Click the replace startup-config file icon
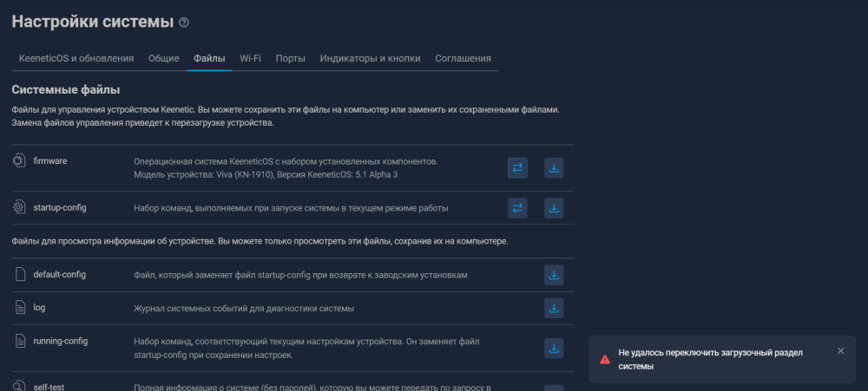 coord(517,208)
